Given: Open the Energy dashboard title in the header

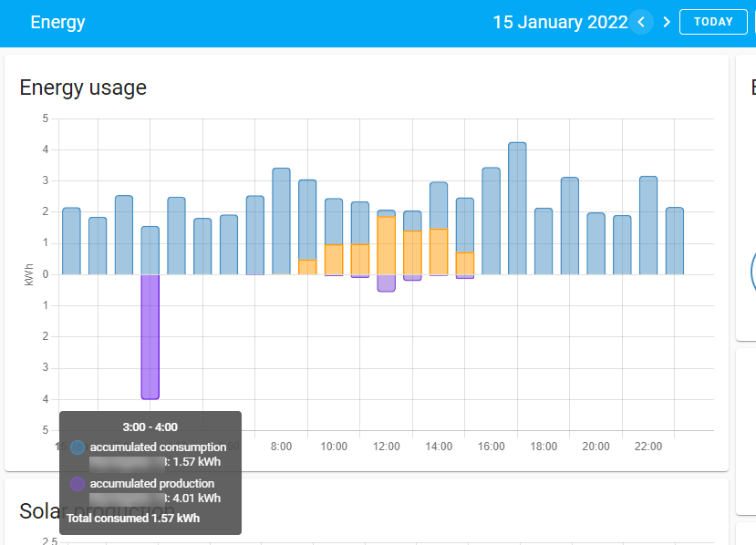Looking at the screenshot, I should (57, 22).
